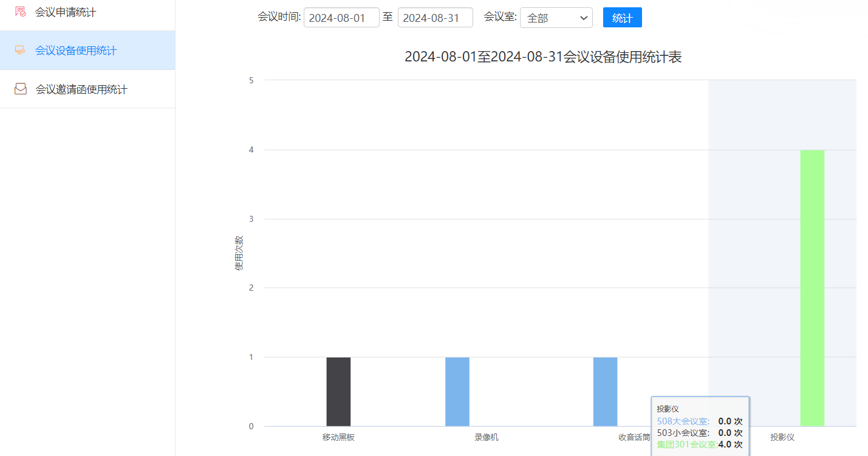
Task: Expand the 会议室 dropdown showing 全部
Action: 556,18
